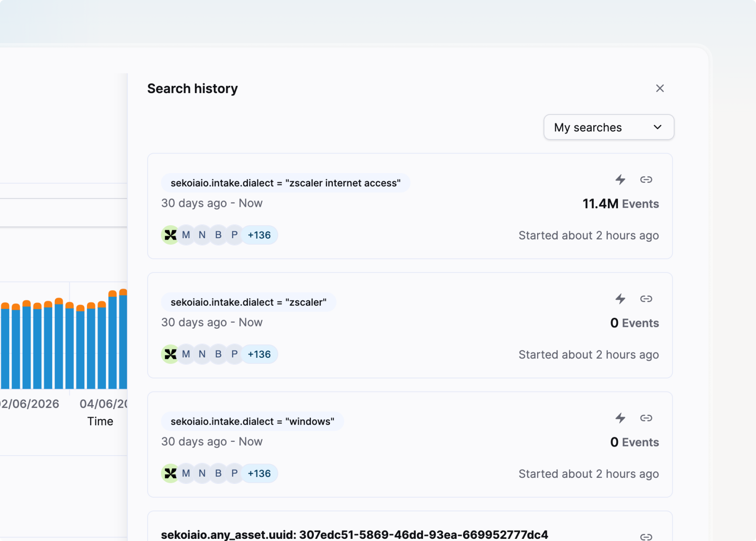Show +136 more communities in the "zscaler" card
The height and width of the screenshot is (541, 756).
point(259,354)
